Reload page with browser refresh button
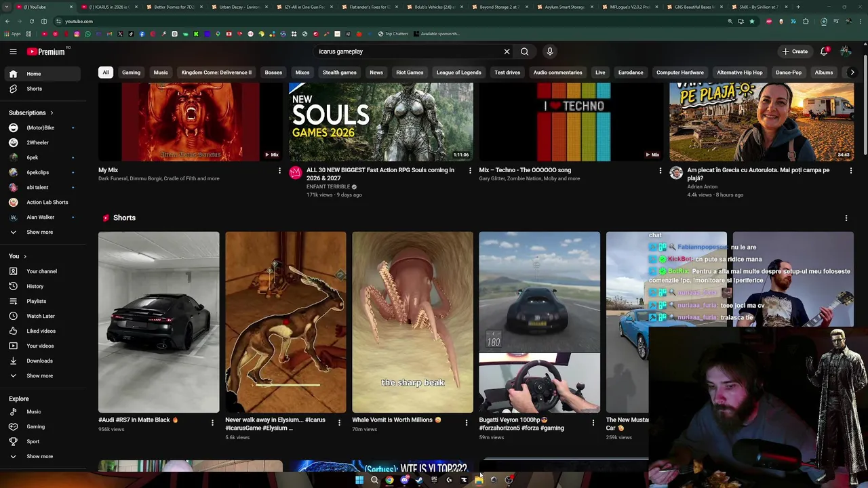 [x=31, y=21]
